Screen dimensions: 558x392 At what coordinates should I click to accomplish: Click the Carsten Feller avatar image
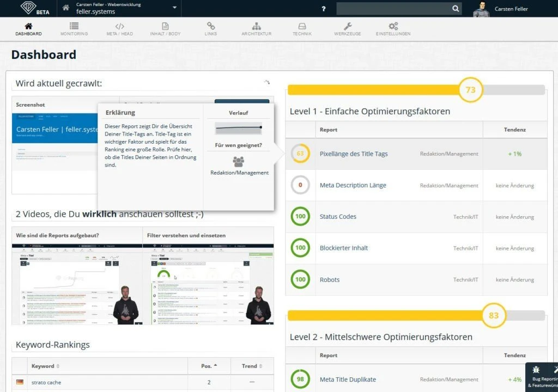[x=481, y=9]
